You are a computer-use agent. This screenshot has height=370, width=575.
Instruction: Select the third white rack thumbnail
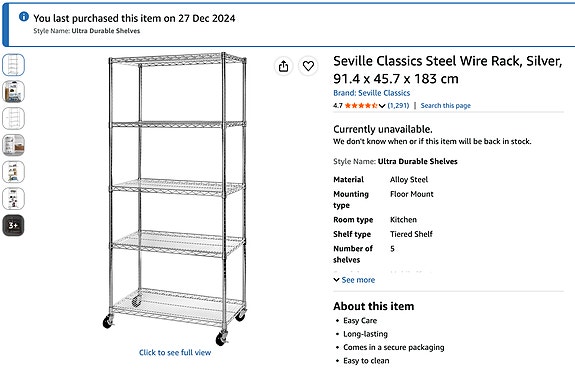14,118
